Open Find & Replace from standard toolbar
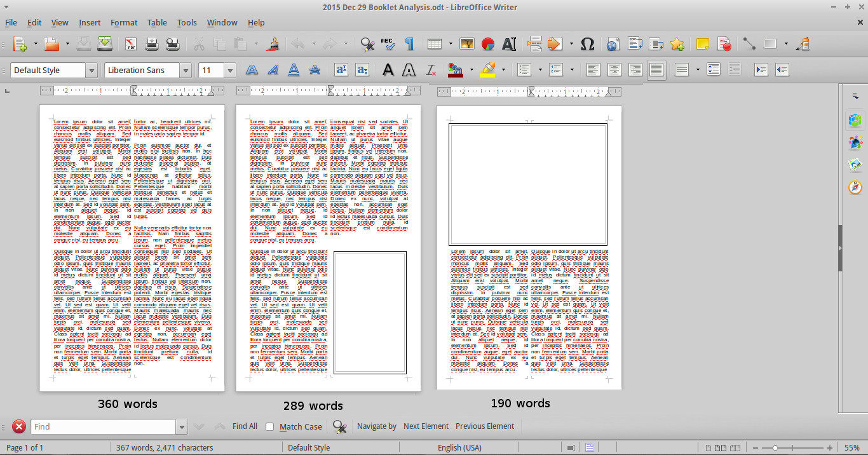 [x=367, y=44]
